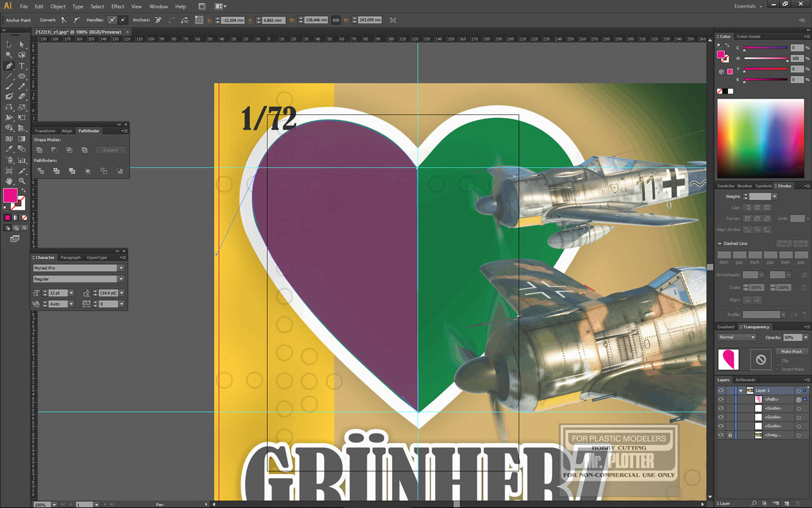Select the Pencil tool
This screenshot has width=812, height=508.
pyautogui.click(x=21, y=87)
